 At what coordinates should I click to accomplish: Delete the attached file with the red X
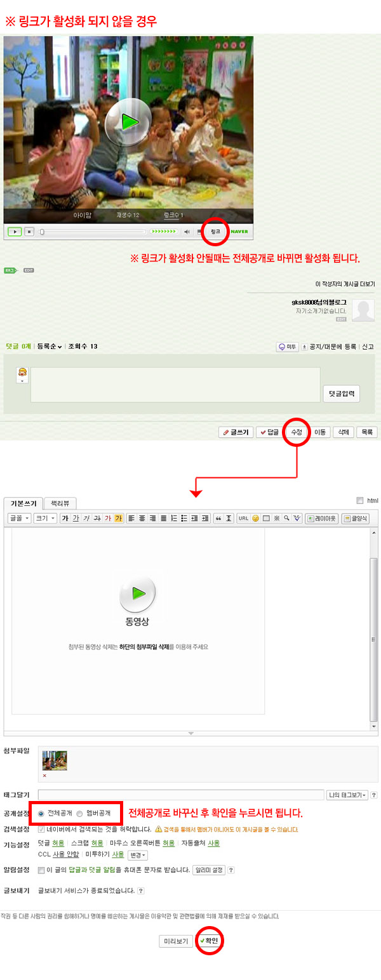44,776
